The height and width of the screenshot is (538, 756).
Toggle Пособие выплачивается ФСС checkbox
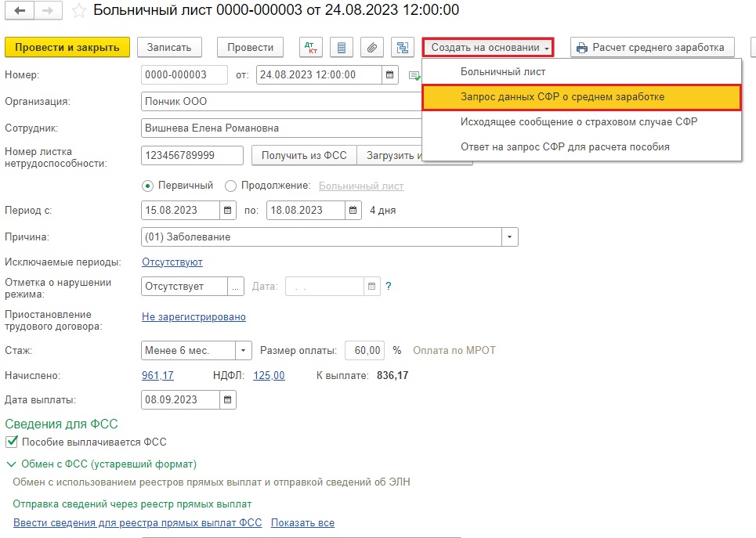(12, 442)
